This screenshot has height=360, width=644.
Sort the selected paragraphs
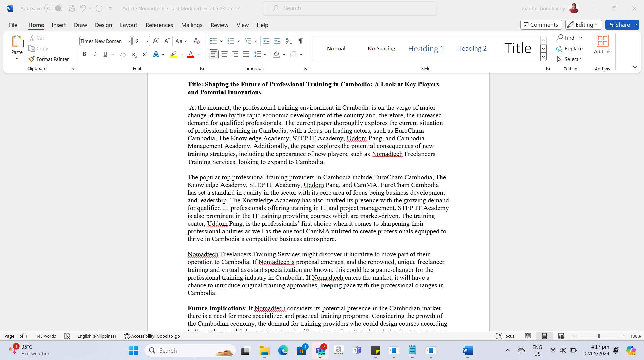click(289, 41)
